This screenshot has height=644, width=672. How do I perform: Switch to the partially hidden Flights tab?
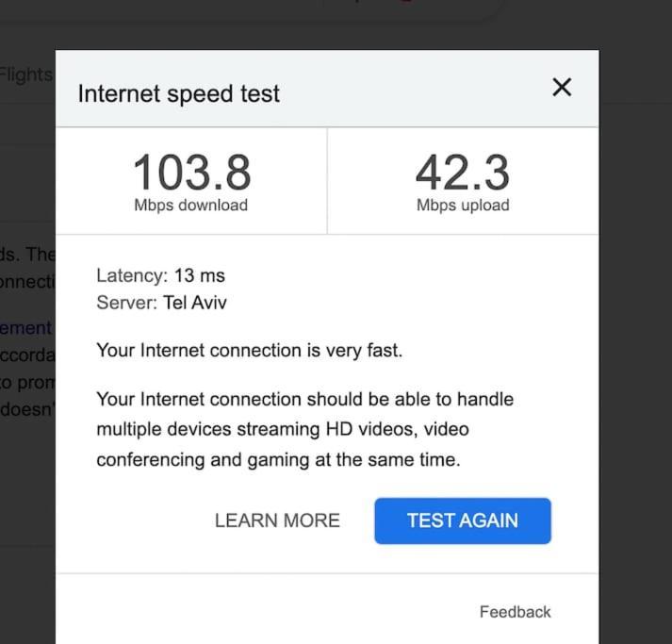point(26,75)
